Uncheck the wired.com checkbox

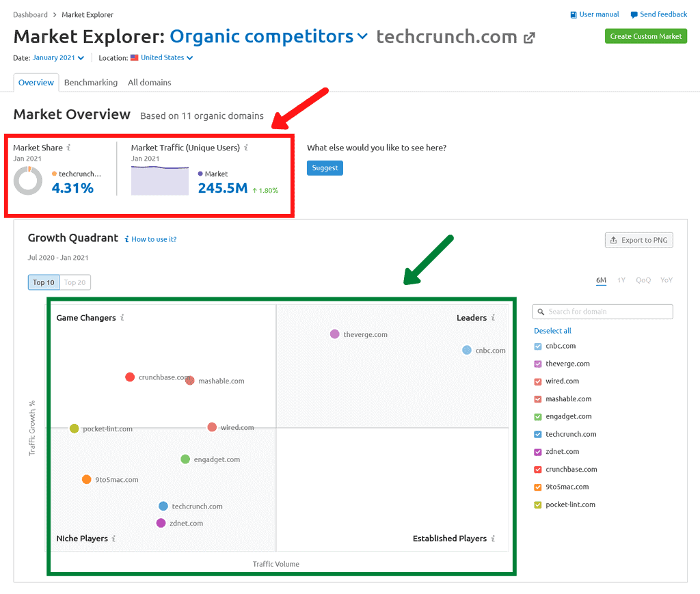[x=538, y=381]
